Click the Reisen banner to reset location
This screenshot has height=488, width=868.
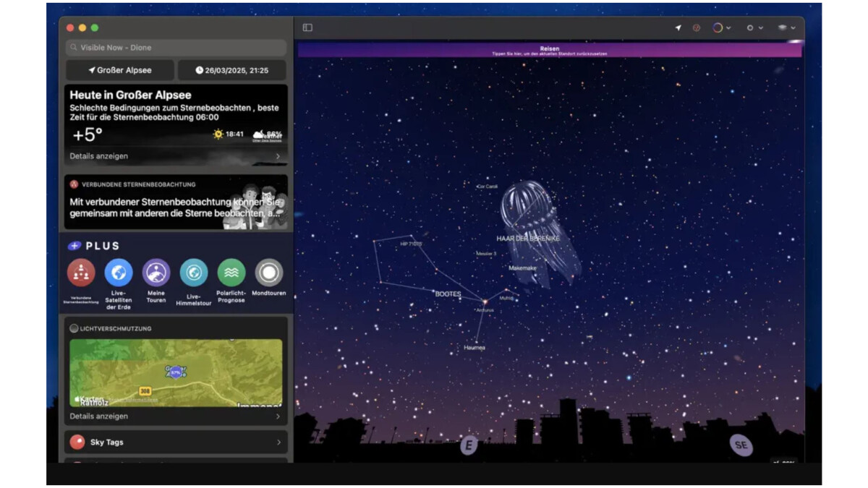[x=549, y=51]
